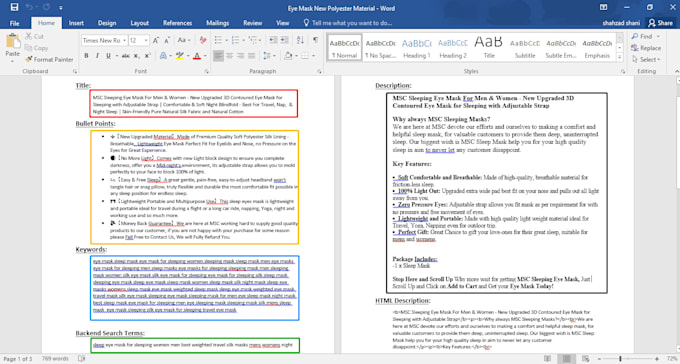Choose font color red swatch
This screenshot has width=680, height=364.
tap(197, 56)
